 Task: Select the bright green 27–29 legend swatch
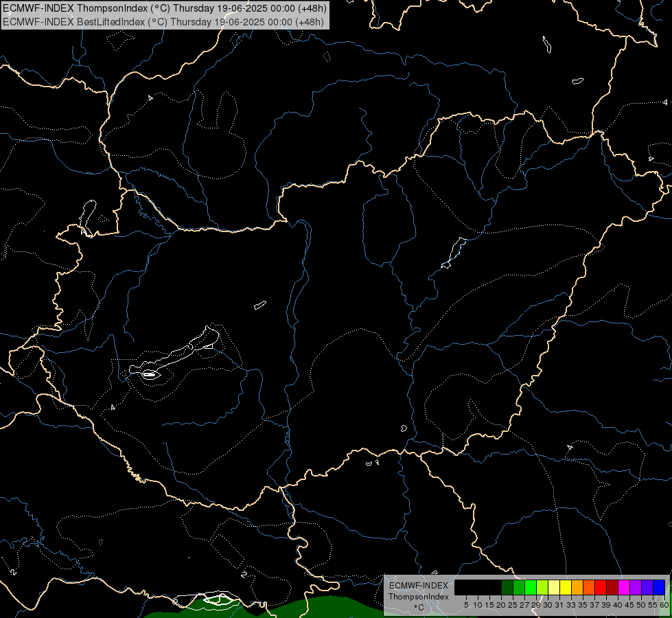(531, 587)
